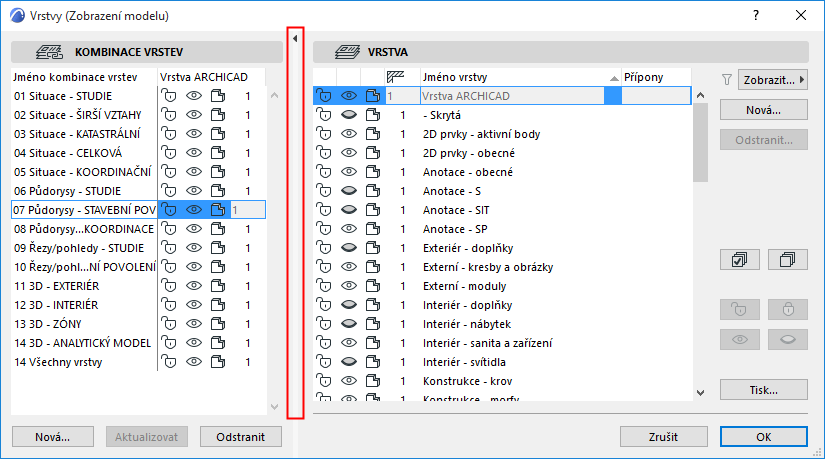Screen dimensions: 825x459
Task: Toggle lock icon for 01 Situace - STUDIE
Action: pos(168,96)
